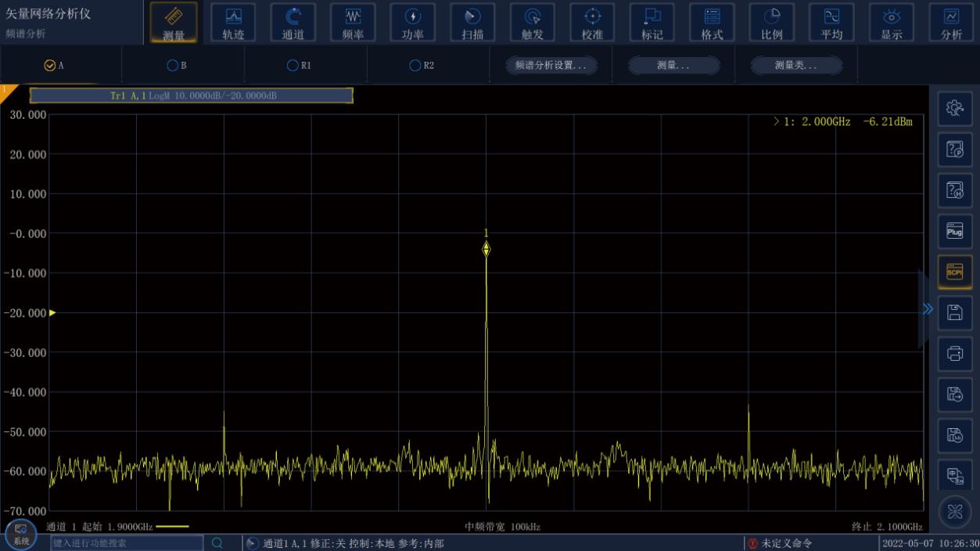Click the 扫描 (Sweep) toolbar icon
This screenshot has height=551, width=980.
pyautogui.click(x=472, y=23)
